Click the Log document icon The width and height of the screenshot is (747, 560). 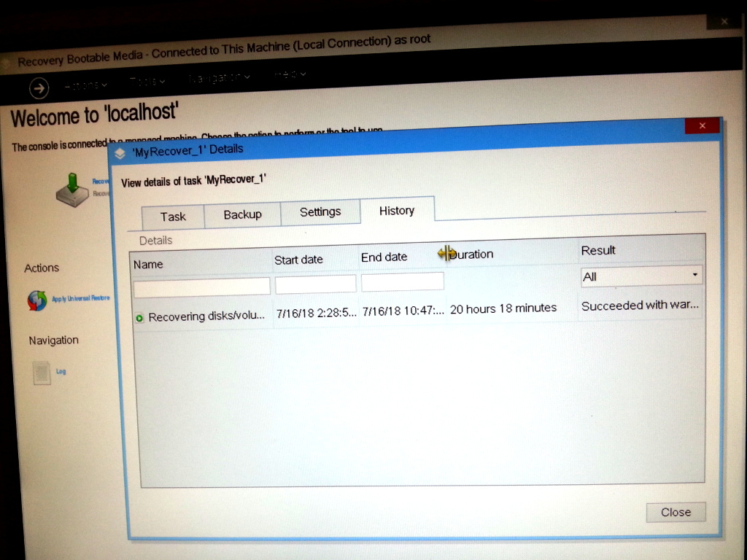click(42, 373)
